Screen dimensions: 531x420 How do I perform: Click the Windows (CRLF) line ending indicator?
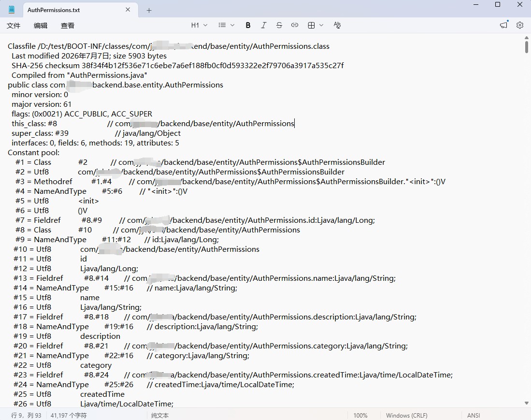(407, 415)
